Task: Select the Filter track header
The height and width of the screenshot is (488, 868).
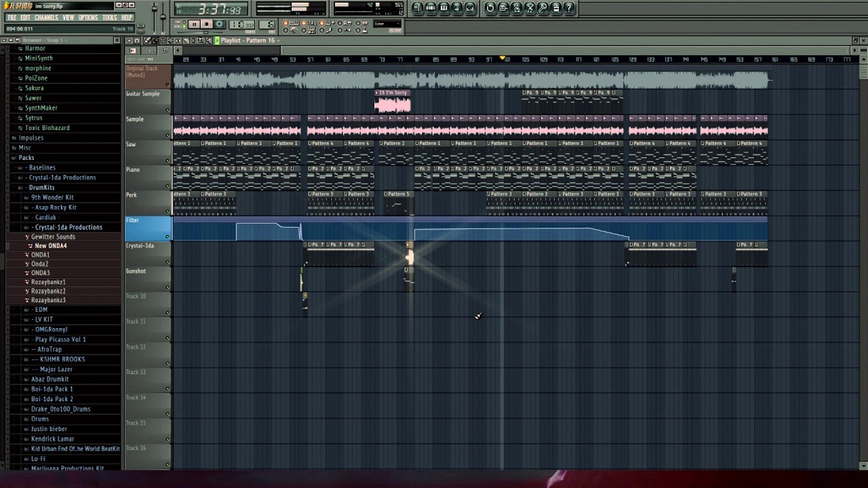Action: 148,229
